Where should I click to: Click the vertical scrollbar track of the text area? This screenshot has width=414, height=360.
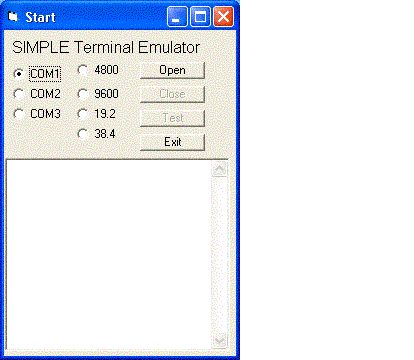pos(220,255)
